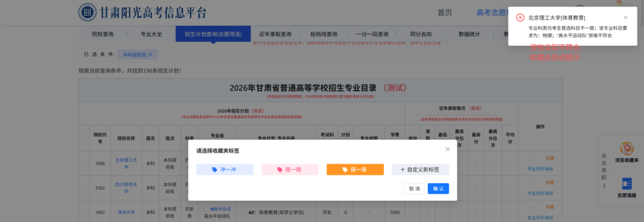The height and width of the screenshot is (222, 644).
Task: Confirm the tag with 确认 button
Action: [438, 189]
